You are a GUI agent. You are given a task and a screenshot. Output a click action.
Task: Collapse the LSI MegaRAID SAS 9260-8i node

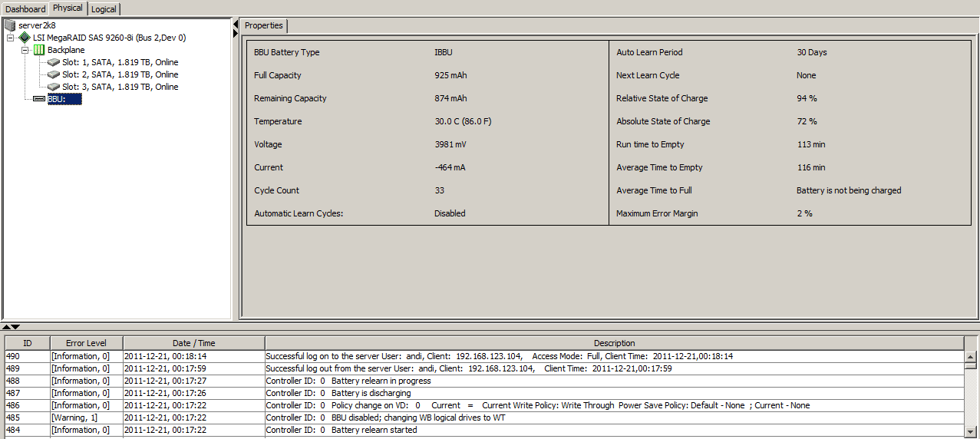(10, 38)
